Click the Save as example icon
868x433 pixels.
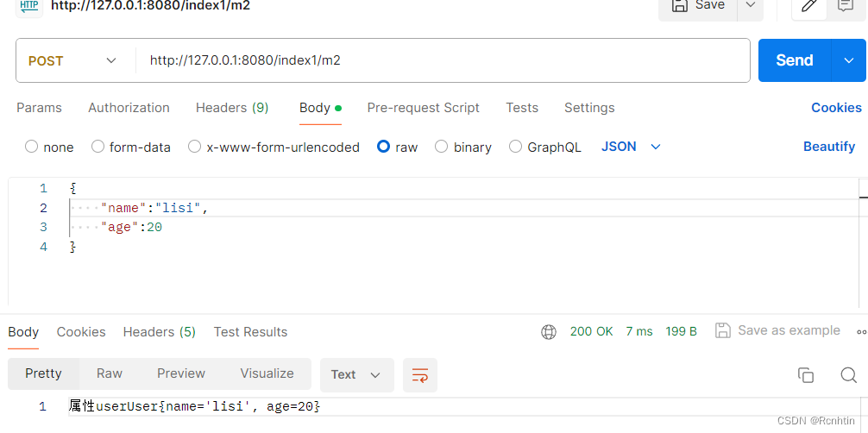tap(723, 331)
